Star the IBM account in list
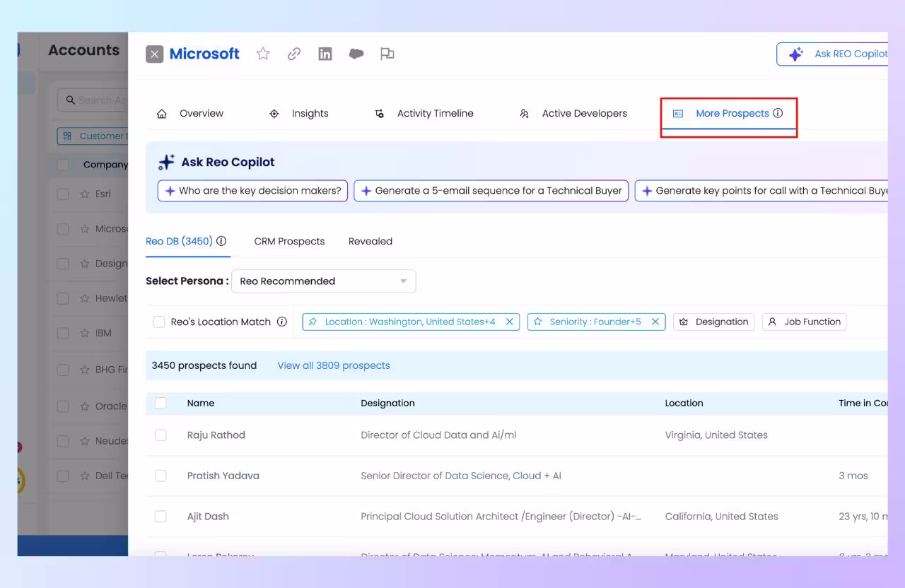This screenshot has height=588, width=905. pyautogui.click(x=84, y=334)
